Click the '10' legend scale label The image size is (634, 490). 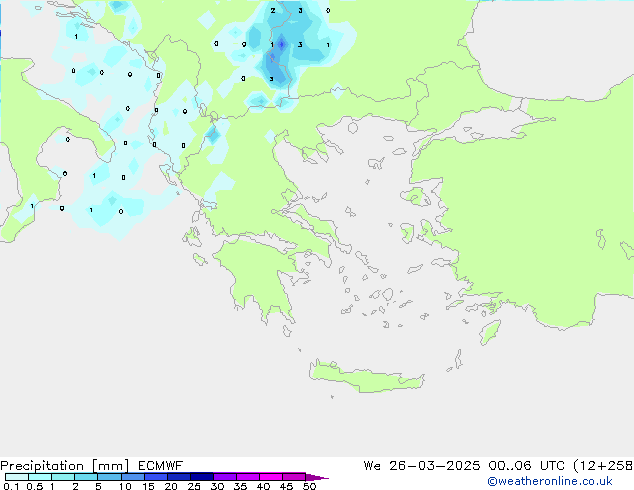(x=125, y=486)
